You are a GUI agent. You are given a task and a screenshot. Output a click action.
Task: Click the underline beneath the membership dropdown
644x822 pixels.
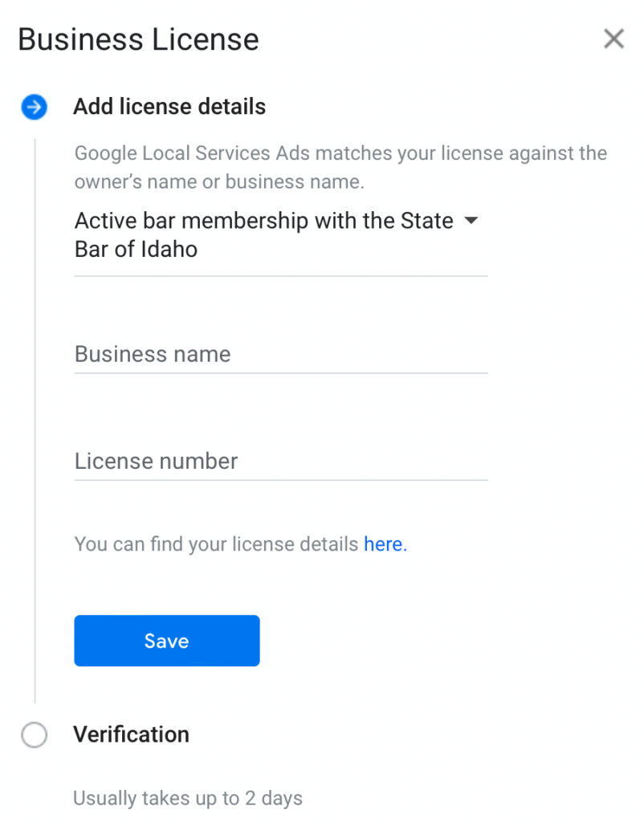tap(281, 276)
